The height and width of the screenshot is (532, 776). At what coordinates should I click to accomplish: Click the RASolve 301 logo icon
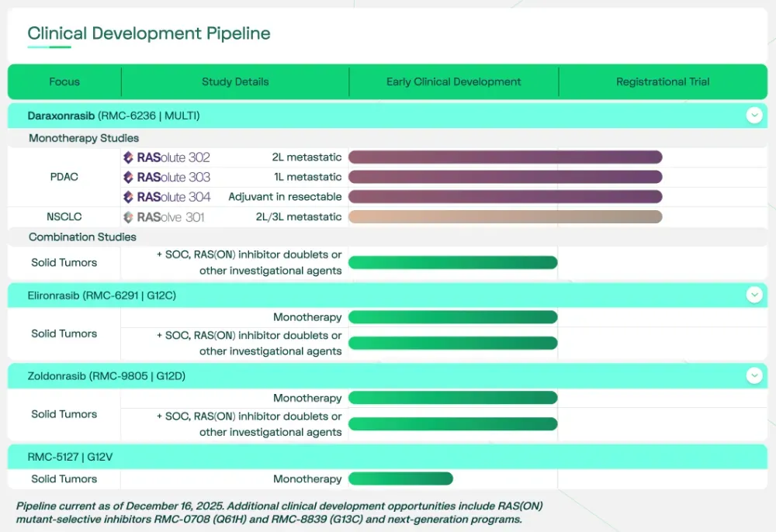point(129,217)
